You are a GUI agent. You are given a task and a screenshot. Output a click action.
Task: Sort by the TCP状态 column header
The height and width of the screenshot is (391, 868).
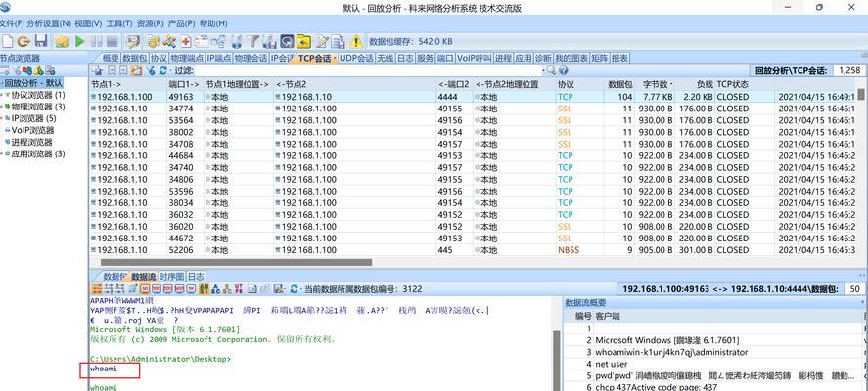click(x=745, y=85)
